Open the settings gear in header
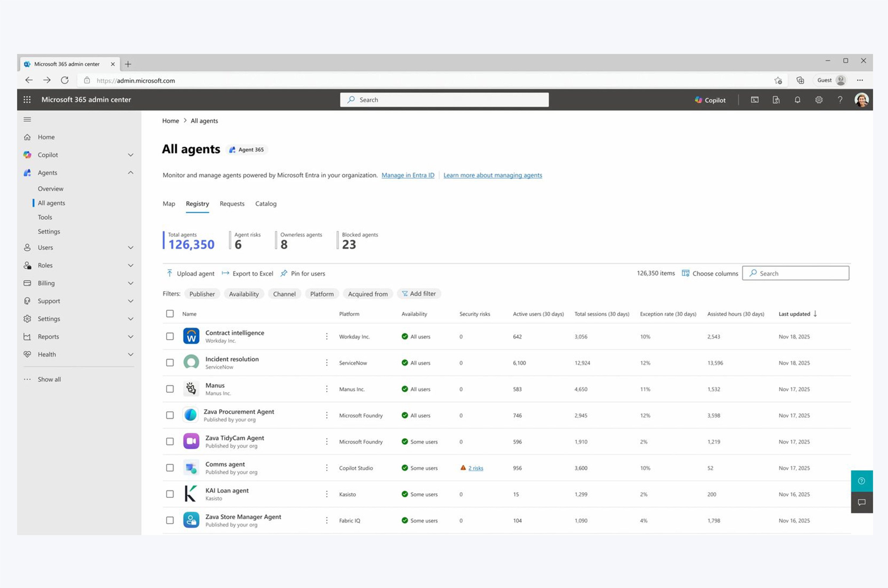This screenshot has width=888, height=588. (818, 100)
